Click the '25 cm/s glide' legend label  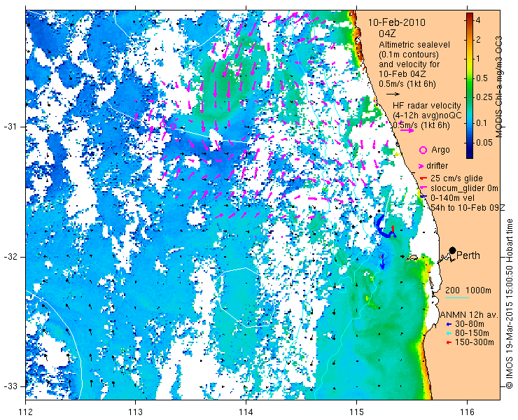click(456, 178)
